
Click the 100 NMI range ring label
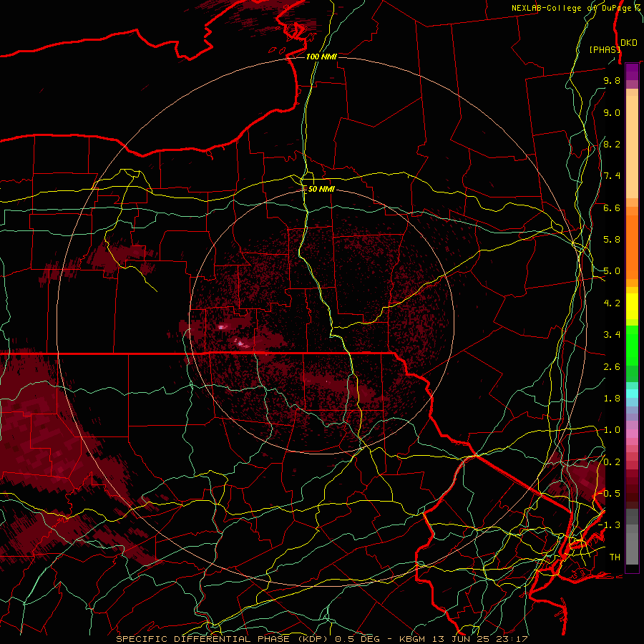point(321,57)
